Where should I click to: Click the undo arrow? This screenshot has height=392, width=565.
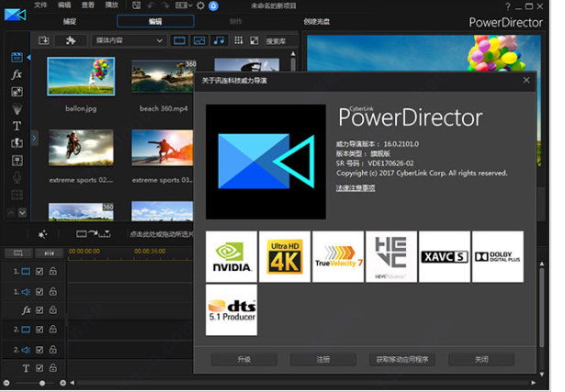click(x=151, y=6)
